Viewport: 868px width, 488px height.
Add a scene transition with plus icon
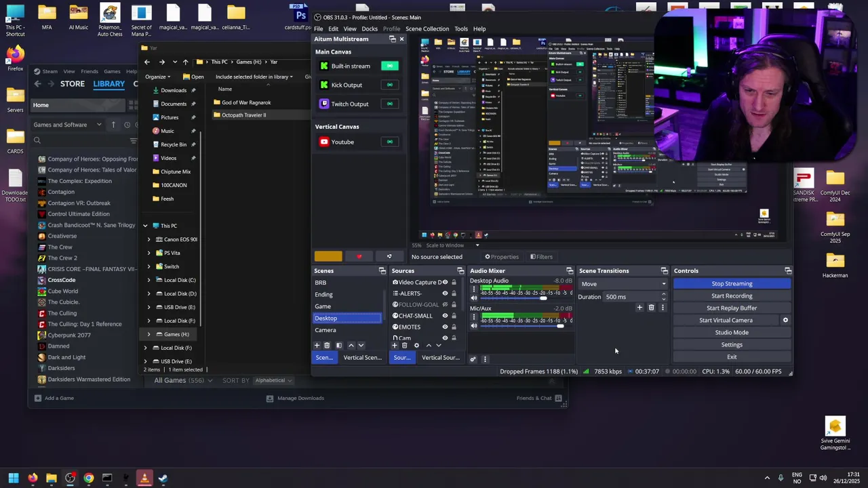(639, 308)
